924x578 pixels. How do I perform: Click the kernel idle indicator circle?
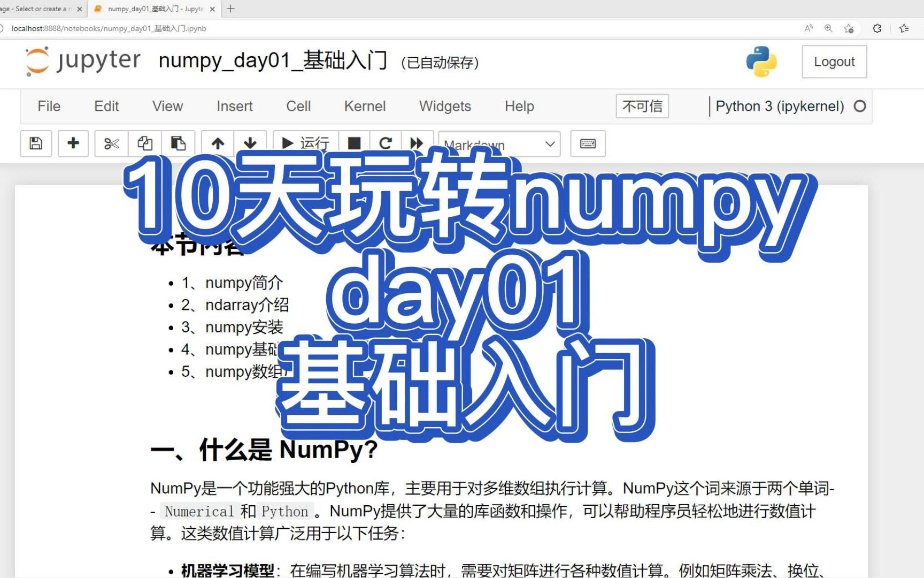tap(860, 106)
